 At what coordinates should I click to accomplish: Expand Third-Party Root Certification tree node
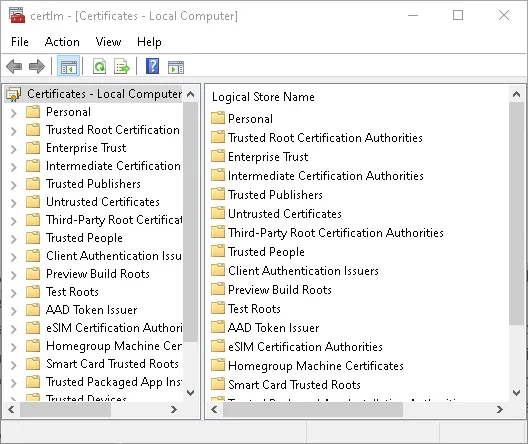click(x=13, y=221)
